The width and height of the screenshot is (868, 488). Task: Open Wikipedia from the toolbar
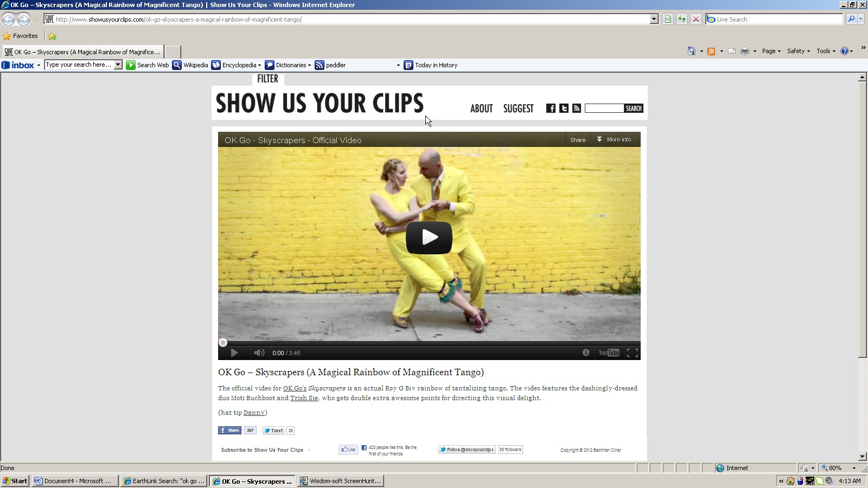point(190,65)
